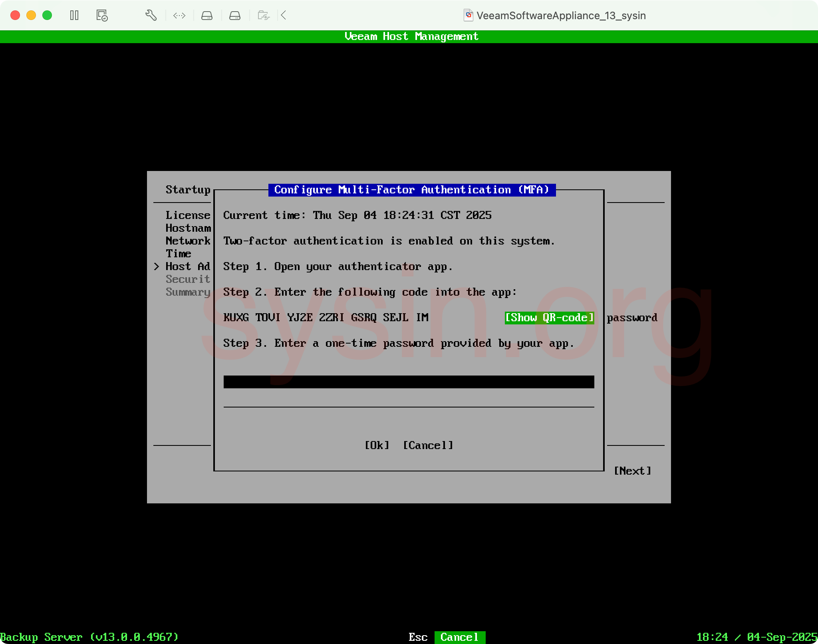Click the VM document icon in title

468,16
